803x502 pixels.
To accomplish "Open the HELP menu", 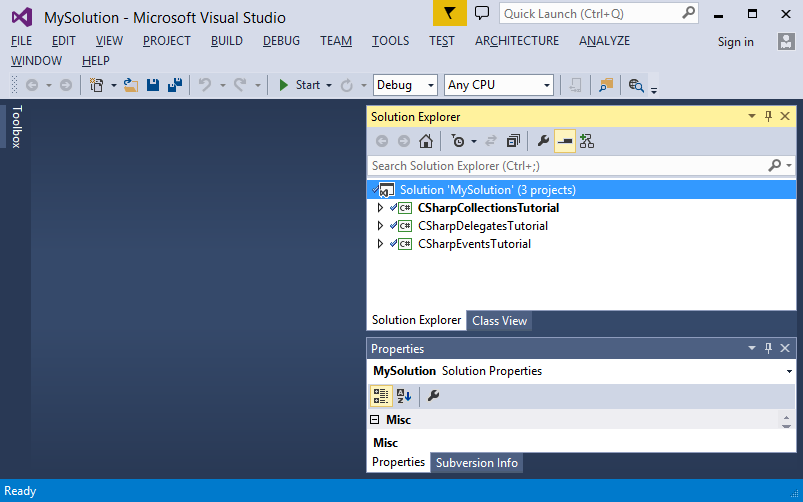I will click(96, 61).
